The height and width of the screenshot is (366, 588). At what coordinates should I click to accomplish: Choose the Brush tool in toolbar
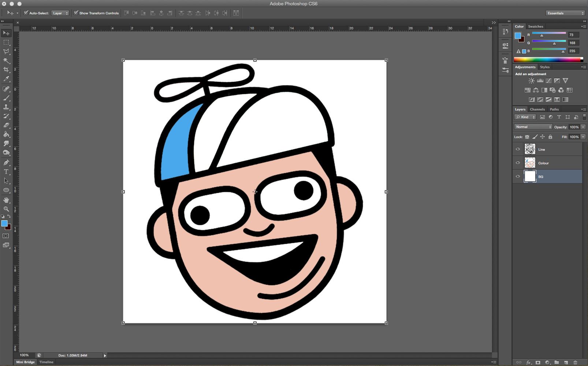click(x=6, y=98)
